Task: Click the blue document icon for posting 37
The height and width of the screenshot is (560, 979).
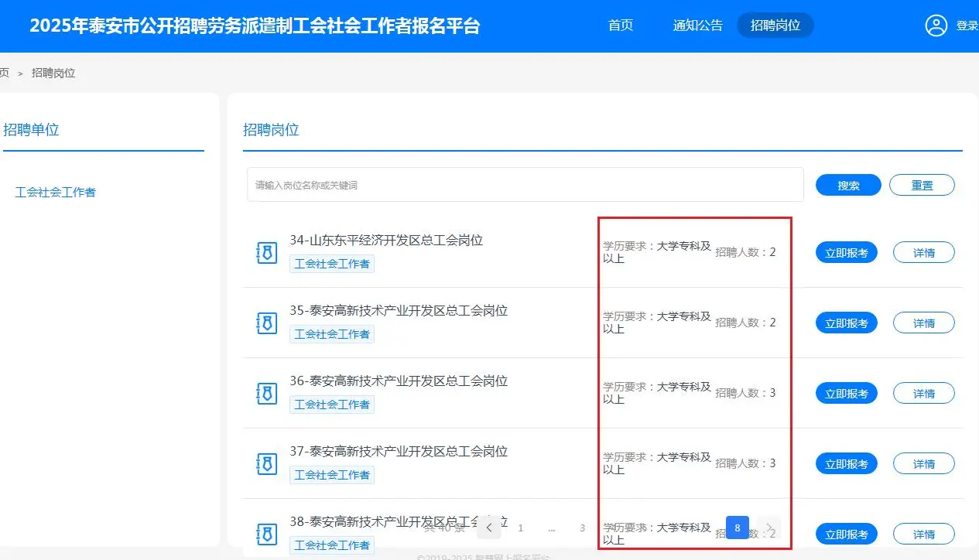Action: 266,463
